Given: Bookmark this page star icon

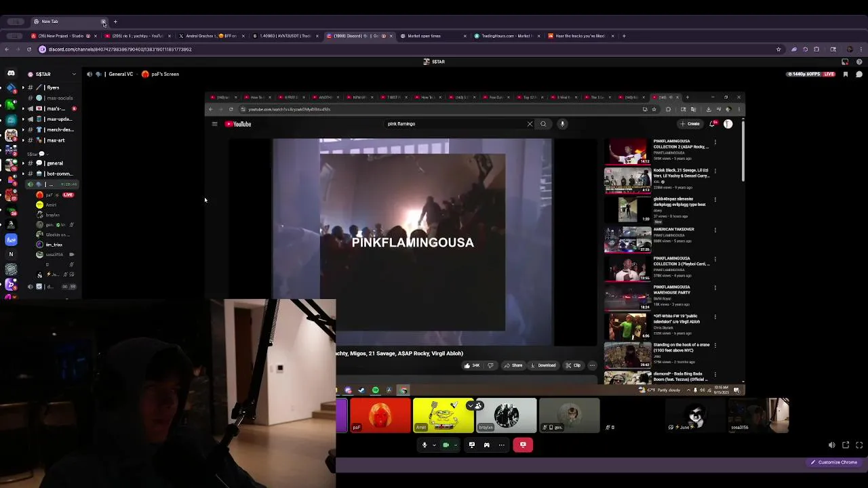Looking at the screenshot, I should 778,49.
